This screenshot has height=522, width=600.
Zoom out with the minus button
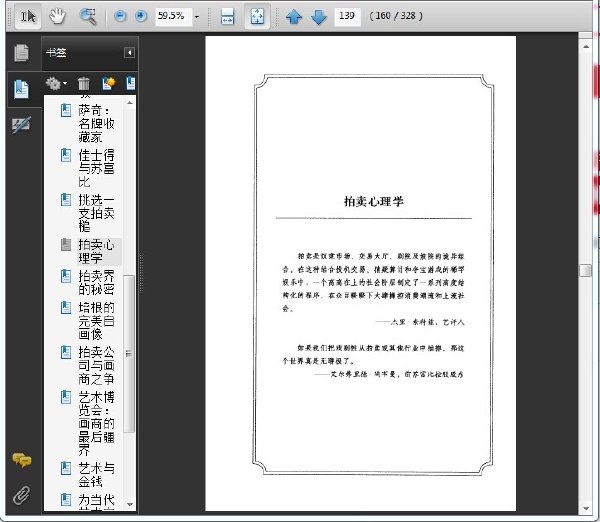pos(120,16)
